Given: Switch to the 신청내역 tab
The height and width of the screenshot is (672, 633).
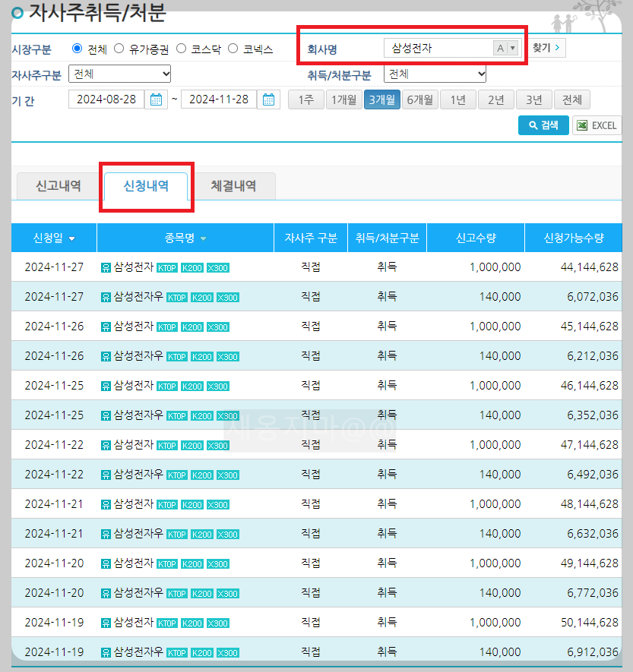Looking at the screenshot, I should coord(146,186).
